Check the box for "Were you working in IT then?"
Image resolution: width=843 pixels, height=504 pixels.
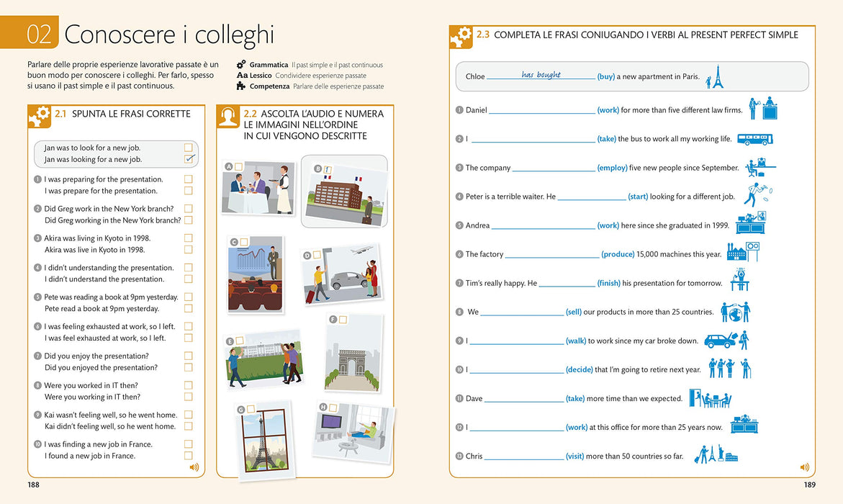pyautogui.click(x=188, y=397)
